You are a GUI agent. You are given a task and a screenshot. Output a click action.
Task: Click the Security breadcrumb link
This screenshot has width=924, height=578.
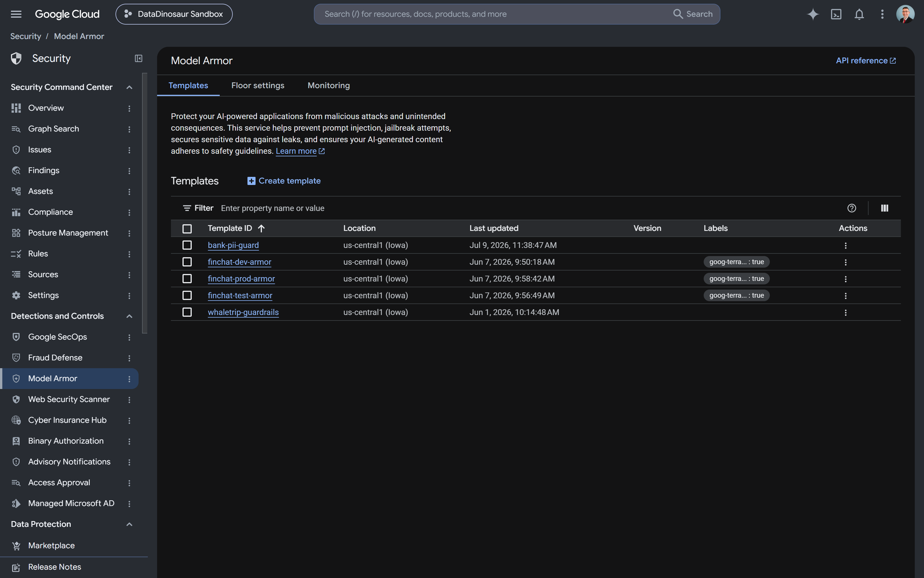click(x=26, y=36)
